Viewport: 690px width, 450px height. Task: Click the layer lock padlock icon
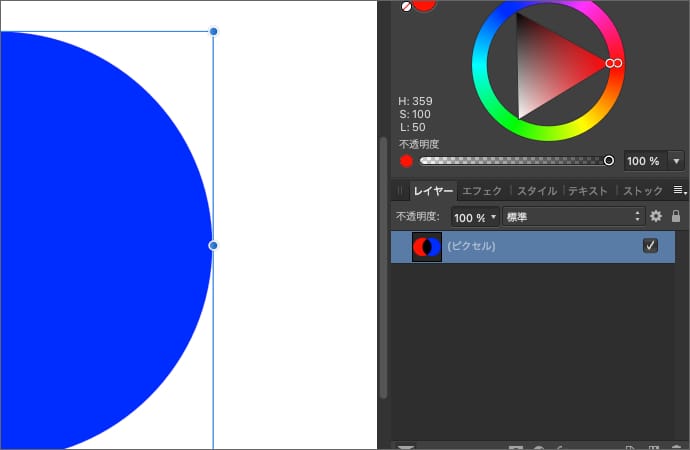[x=676, y=216]
